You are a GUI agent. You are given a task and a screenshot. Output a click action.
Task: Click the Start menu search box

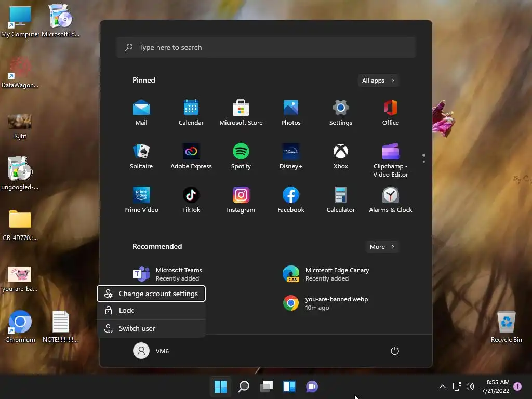(267, 47)
